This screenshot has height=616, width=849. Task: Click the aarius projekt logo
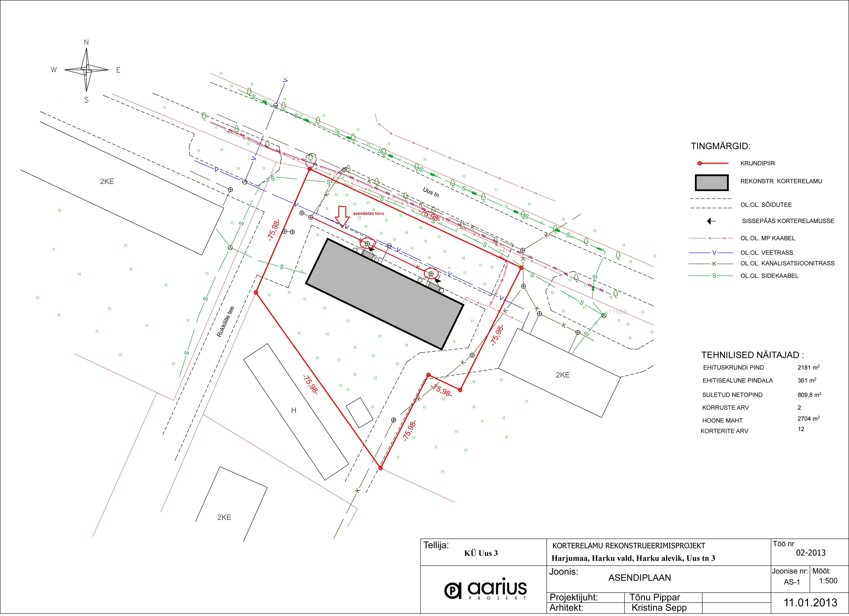tap(485, 589)
